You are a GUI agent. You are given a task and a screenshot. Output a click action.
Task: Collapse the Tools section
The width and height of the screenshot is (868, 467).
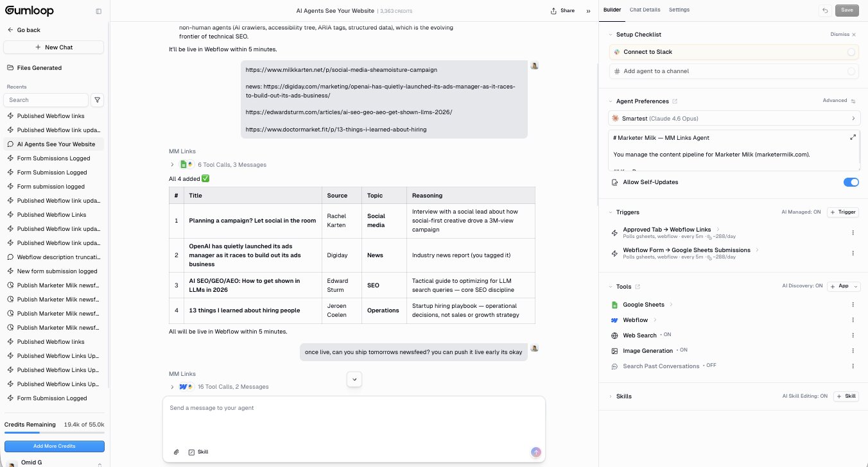[x=610, y=287]
